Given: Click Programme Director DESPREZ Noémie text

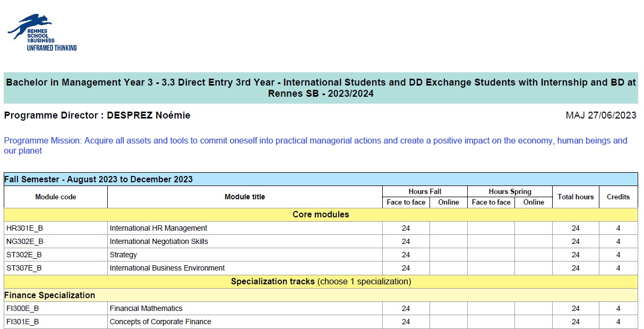Looking at the screenshot, I should 97,115.
